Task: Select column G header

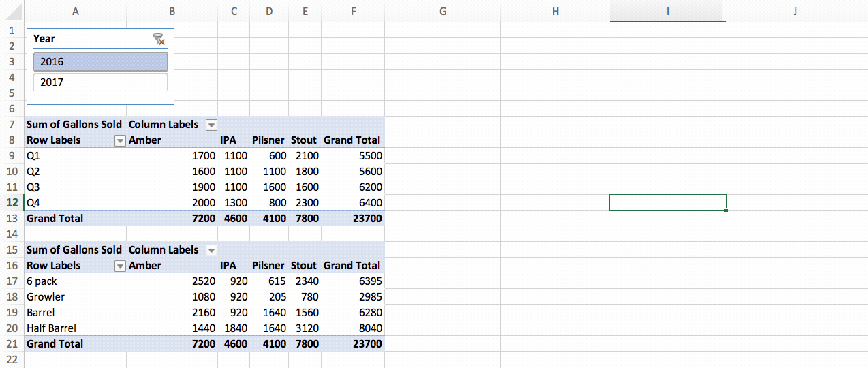Action: (x=443, y=11)
